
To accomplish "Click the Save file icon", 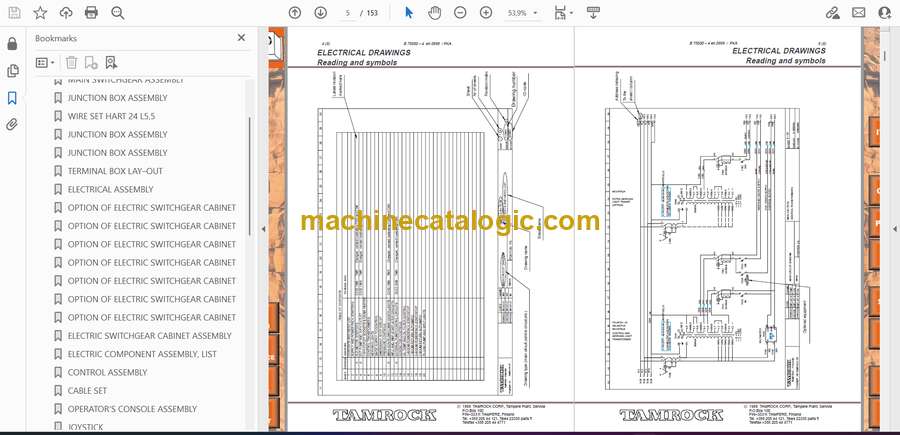I will (14, 13).
